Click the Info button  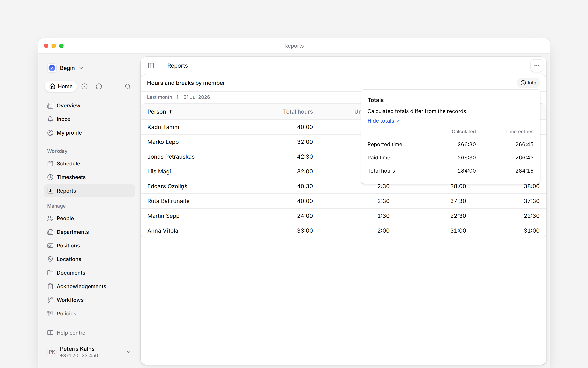(528, 83)
